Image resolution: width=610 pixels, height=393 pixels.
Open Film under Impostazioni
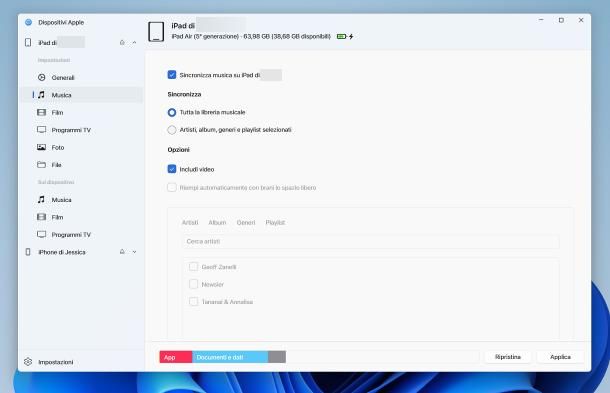pyautogui.click(x=82, y=112)
